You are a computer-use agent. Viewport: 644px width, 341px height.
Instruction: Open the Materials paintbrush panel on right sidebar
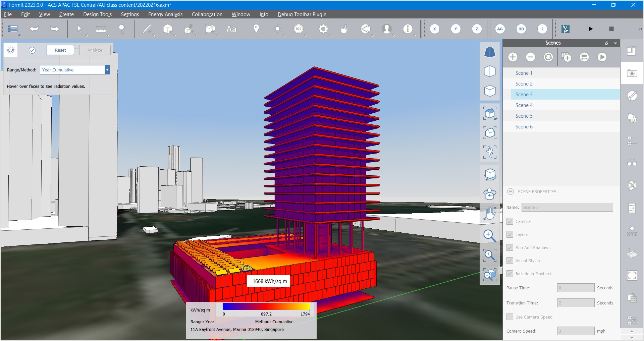(x=632, y=96)
